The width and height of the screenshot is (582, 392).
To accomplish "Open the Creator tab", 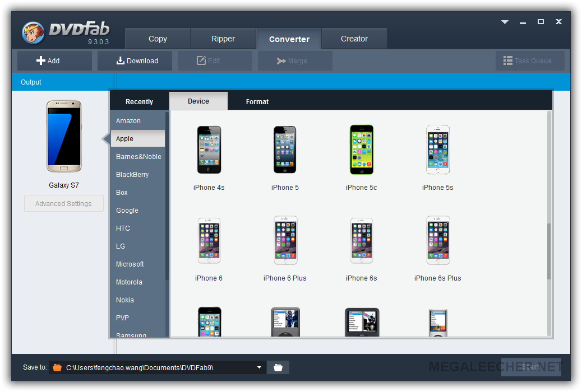I will pos(354,39).
